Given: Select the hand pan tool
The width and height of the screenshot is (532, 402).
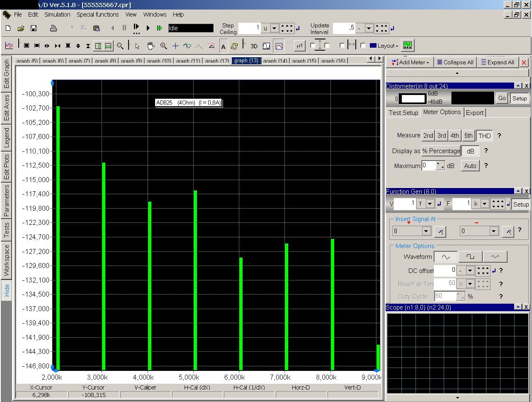Looking at the screenshot, I should (x=151, y=46).
